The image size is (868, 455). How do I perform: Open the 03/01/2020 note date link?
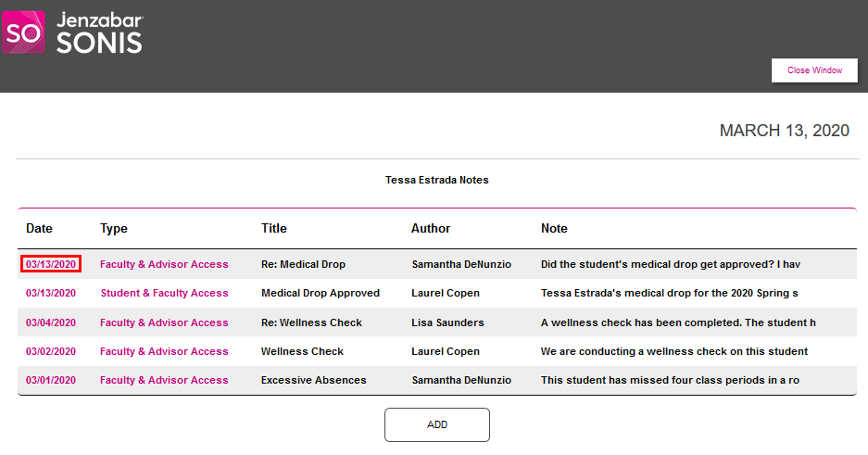pyautogui.click(x=51, y=380)
